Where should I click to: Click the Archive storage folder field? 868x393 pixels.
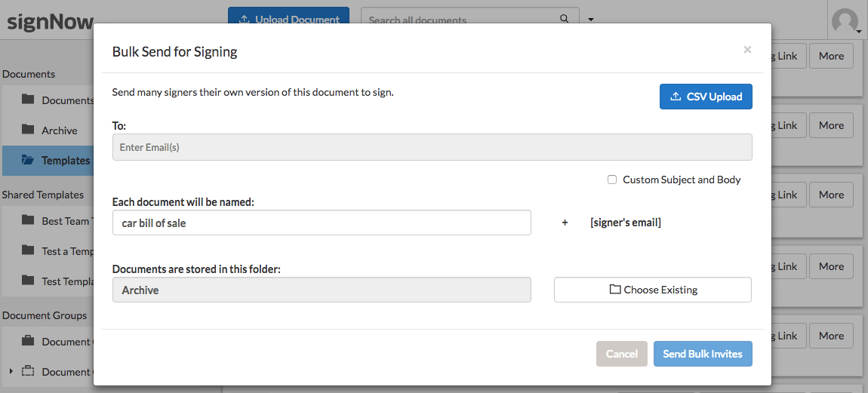click(322, 290)
